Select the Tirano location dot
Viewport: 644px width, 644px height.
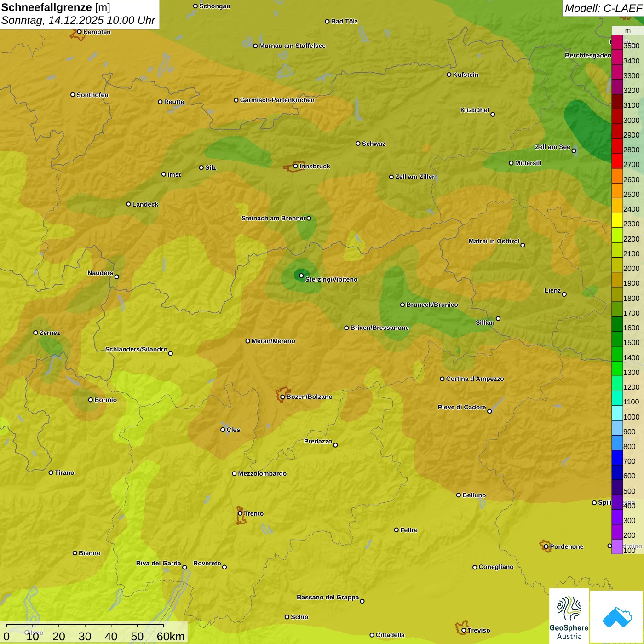coord(51,472)
